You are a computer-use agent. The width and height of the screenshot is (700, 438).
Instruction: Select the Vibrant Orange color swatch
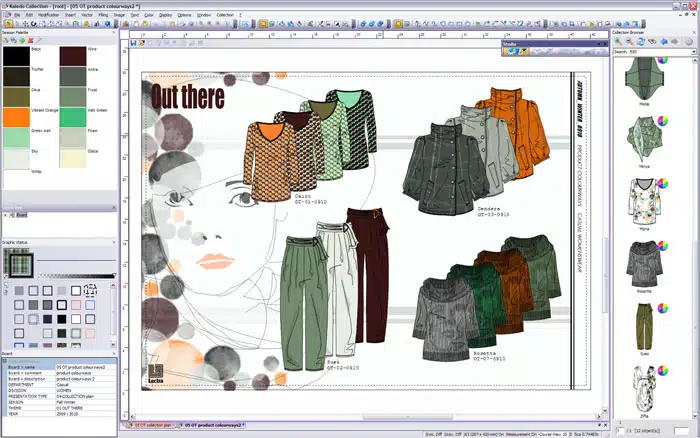(16, 116)
